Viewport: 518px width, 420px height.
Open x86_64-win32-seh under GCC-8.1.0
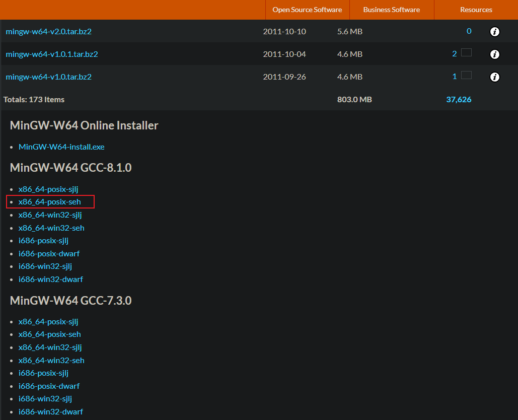(51, 228)
